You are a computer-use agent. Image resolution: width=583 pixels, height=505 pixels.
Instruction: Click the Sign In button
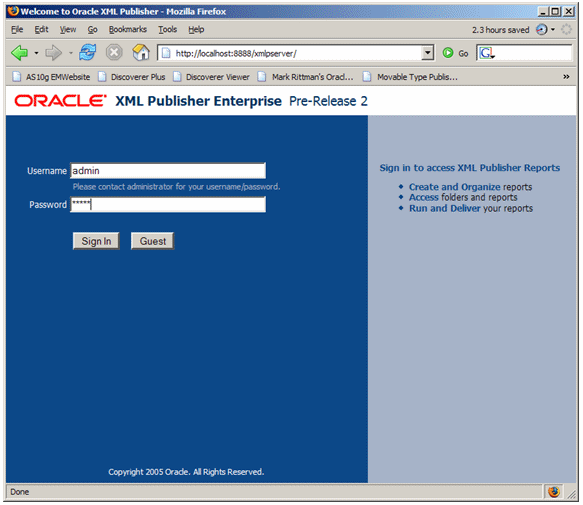[96, 241]
